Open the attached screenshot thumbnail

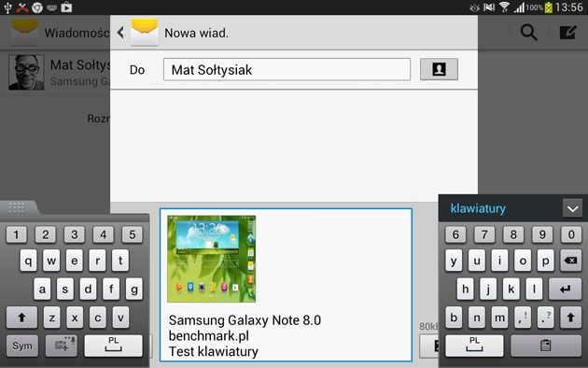click(x=212, y=259)
